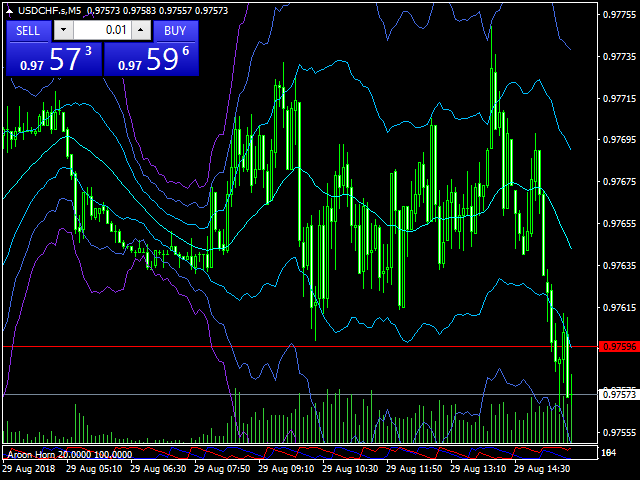Click the current price label 0.97573
Screen dimensions: 640x480
tap(619, 394)
